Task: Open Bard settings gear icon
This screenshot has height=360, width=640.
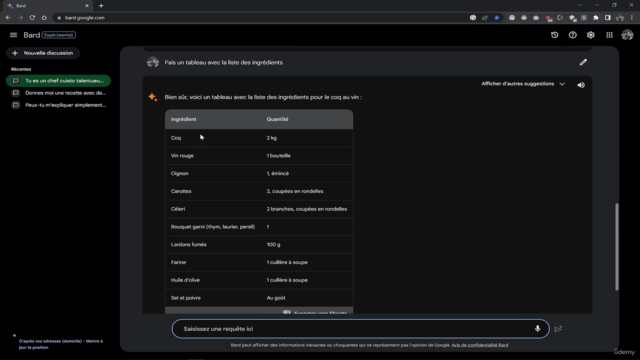Action: pyautogui.click(x=591, y=35)
